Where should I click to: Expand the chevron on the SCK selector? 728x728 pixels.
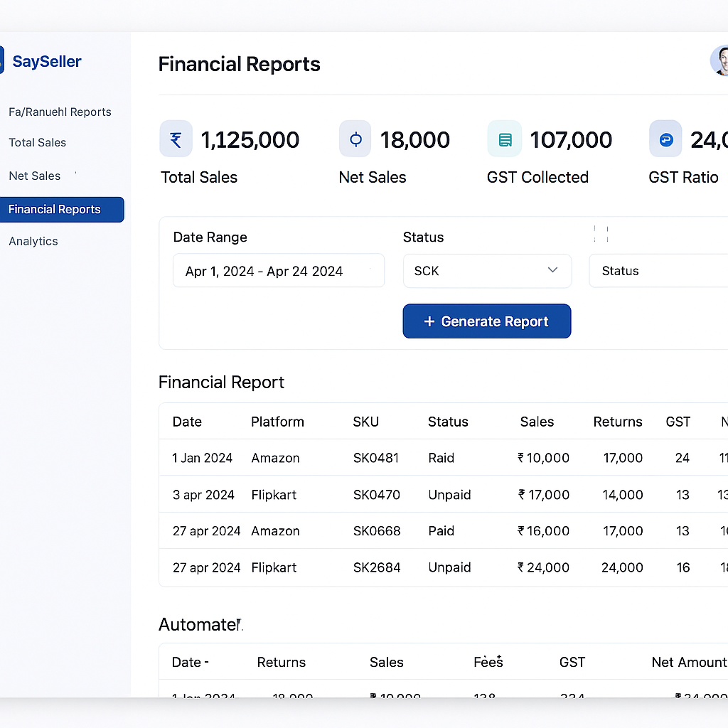click(552, 270)
